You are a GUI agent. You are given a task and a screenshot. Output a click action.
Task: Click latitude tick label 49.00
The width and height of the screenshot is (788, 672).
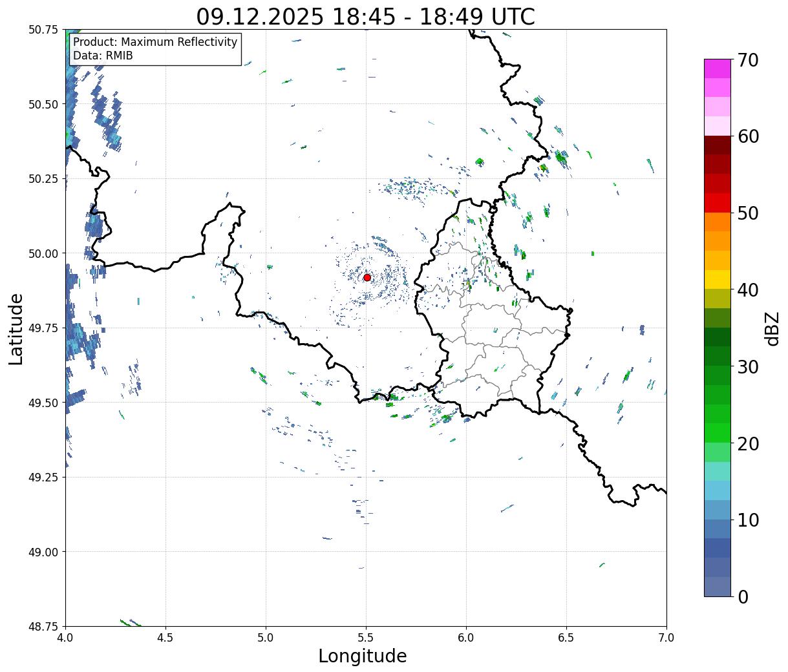43,552
